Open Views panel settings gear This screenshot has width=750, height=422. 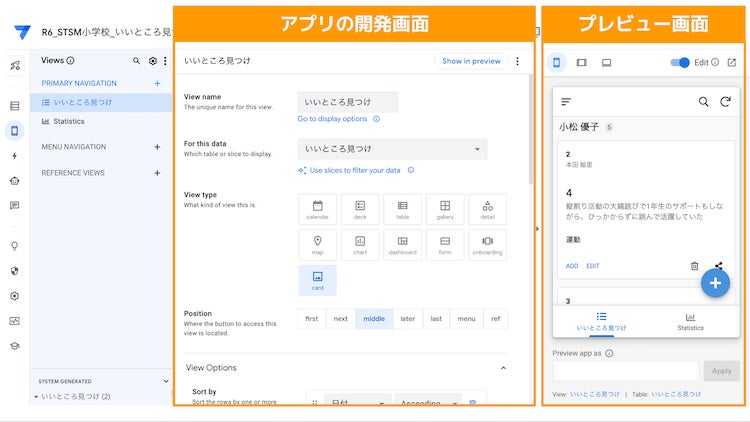pos(153,61)
